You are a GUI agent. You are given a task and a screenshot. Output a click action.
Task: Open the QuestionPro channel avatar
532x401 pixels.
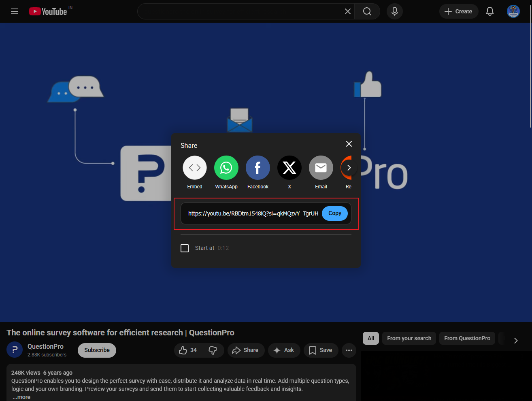pyautogui.click(x=15, y=350)
